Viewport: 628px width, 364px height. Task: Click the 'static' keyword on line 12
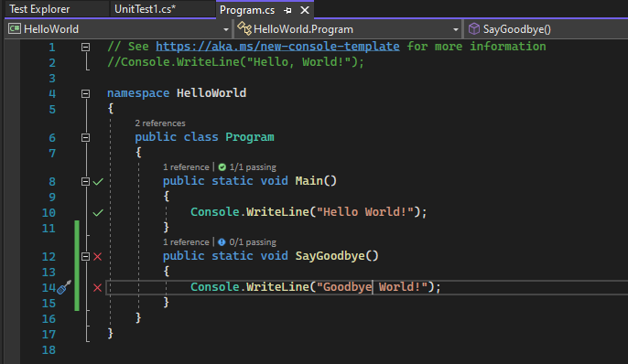[x=232, y=255]
